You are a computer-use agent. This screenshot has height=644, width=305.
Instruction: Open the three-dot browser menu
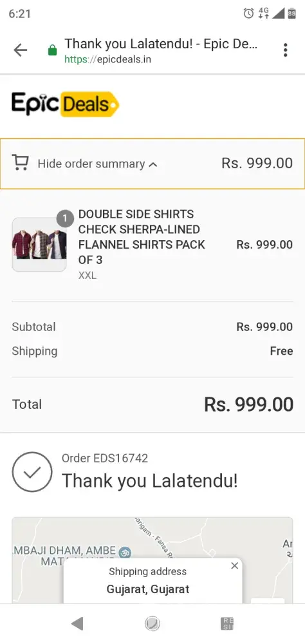(x=285, y=50)
